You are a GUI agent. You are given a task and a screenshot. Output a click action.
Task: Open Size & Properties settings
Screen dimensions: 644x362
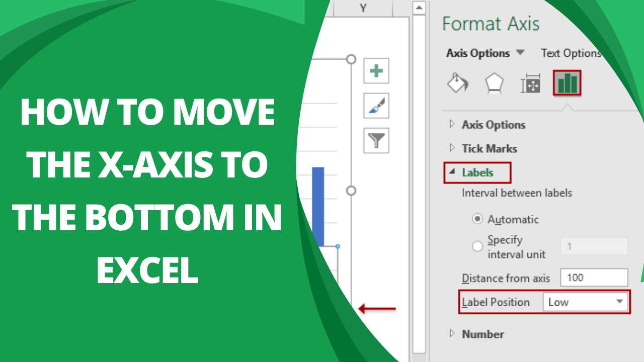tap(530, 83)
